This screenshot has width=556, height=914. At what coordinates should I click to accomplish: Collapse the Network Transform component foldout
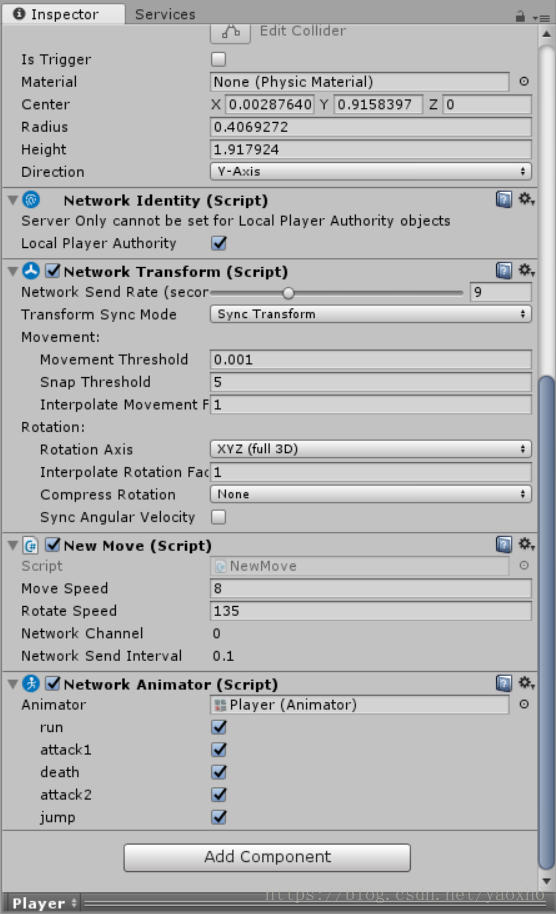pyautogui.click(x=13, y=271)
